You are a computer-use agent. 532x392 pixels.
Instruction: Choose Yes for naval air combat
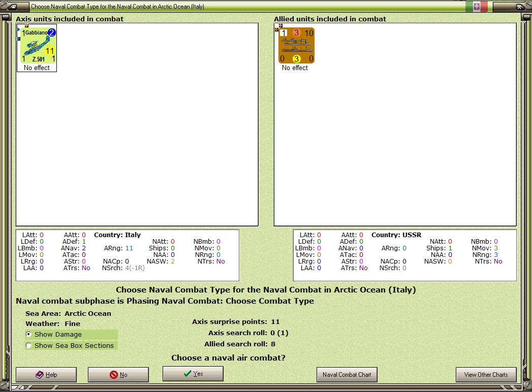193,374
